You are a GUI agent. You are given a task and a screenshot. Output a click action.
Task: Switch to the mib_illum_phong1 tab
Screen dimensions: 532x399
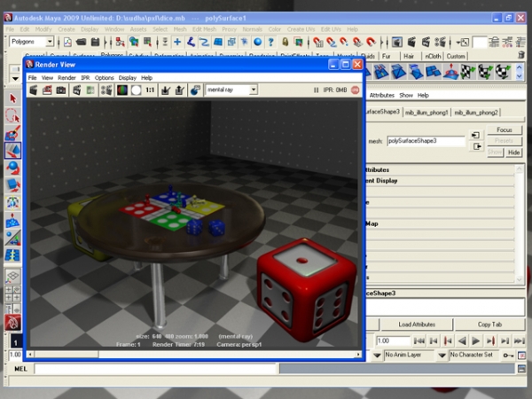tap(426, 113)
